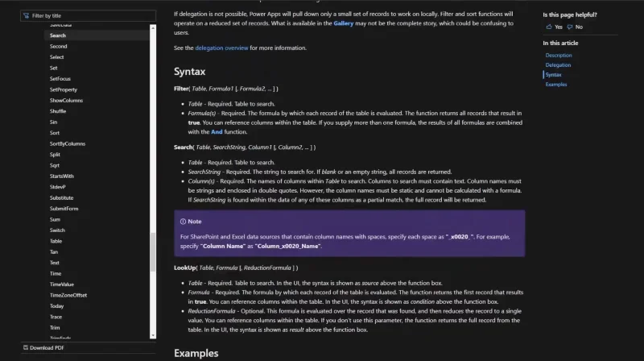The height and width of the screenshot is (361, 644).
Task: Jump to Description in article contents
Action: coord(558,55)
